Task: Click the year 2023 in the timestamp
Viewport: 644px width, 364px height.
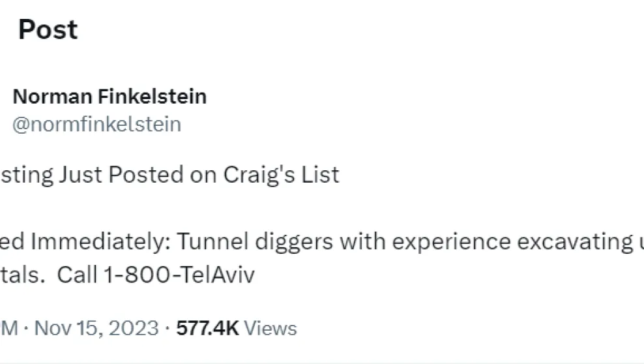Action: coord(134,327)
